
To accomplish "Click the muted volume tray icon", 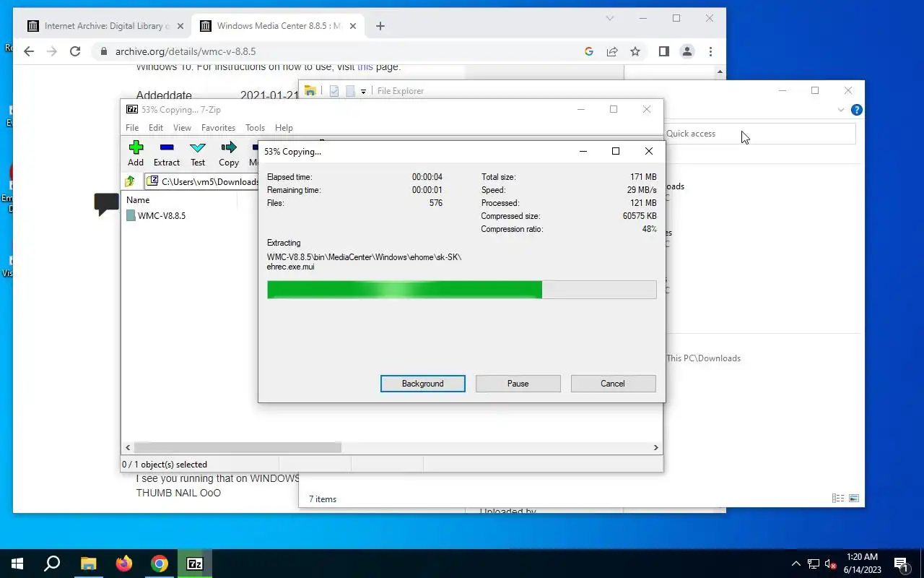I will 831,564.
